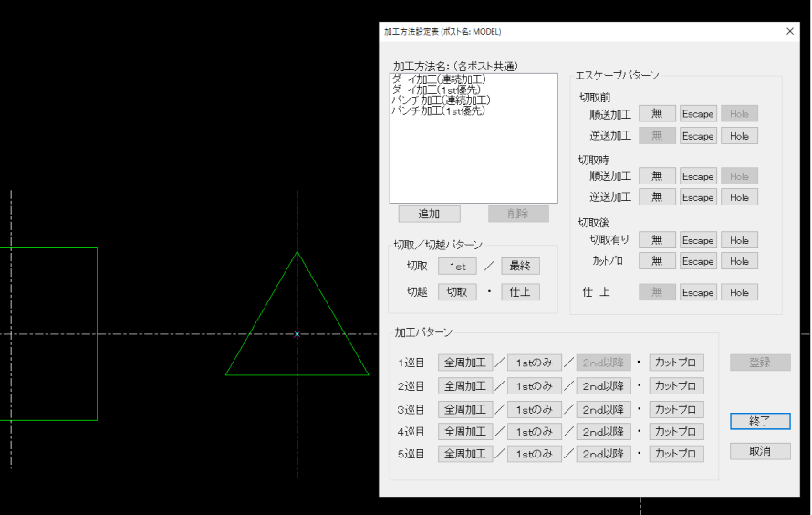Select カットプロ for 4巡目

[x=676, y=432]
